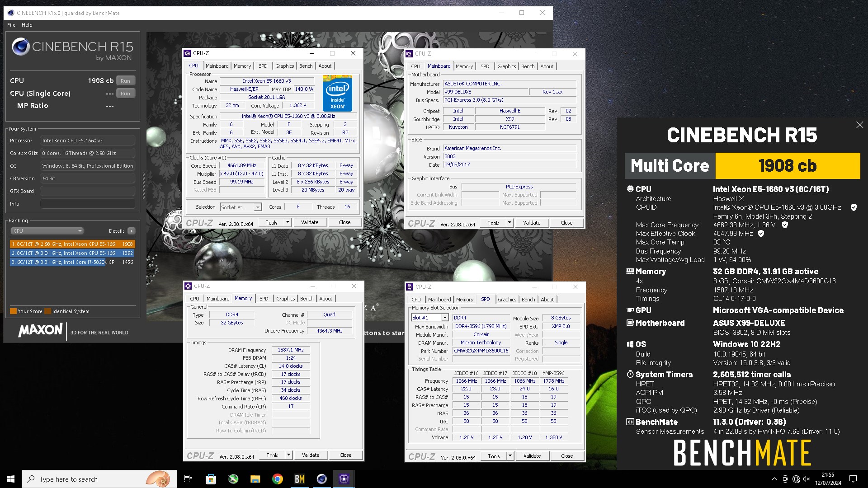This screenshot has height=488, width=868.
Task: Click Validate in CPU-Z SPD window
Action: (532, 456)
